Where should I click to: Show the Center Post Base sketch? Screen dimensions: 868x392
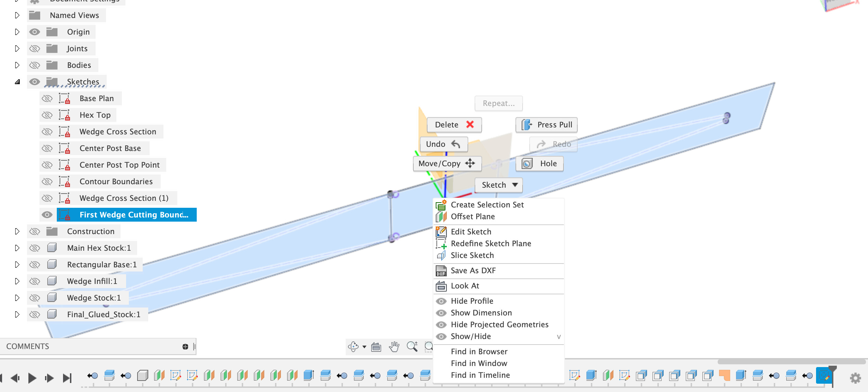pyautogui.click(x=47, y=148)
